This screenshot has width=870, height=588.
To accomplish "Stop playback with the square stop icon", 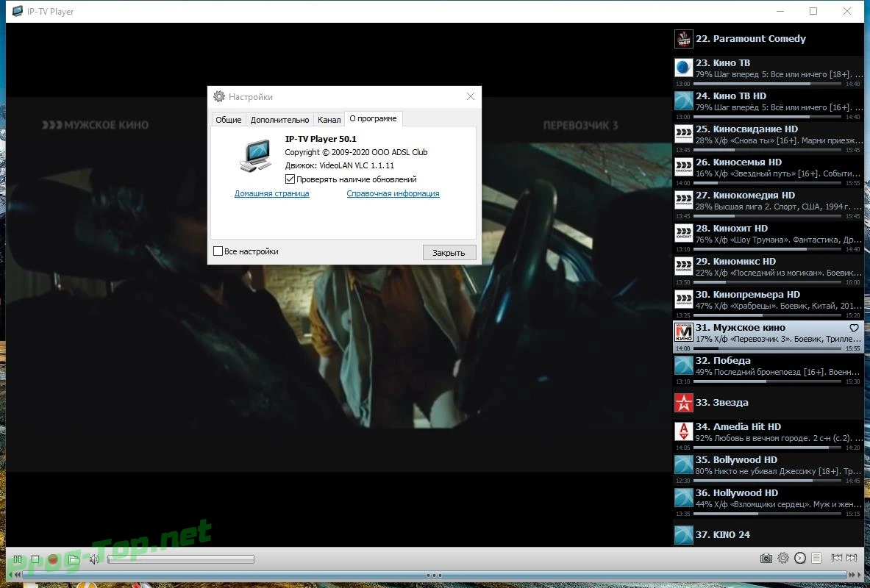I will (35, 559).
